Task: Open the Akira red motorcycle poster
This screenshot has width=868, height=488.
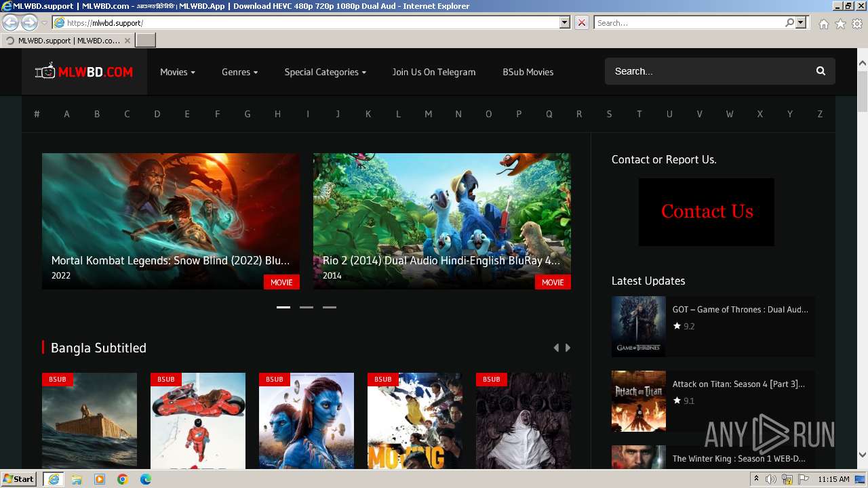Action: [x=198, y=421]
